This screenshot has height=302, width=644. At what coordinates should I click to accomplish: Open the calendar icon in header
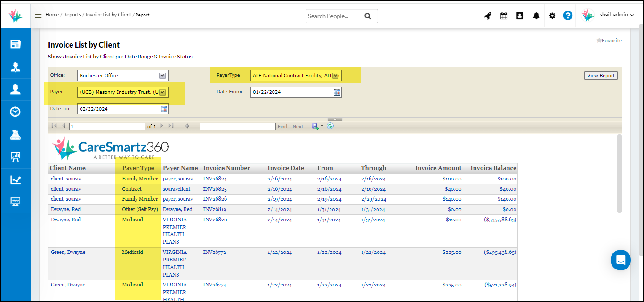[504, 16]
